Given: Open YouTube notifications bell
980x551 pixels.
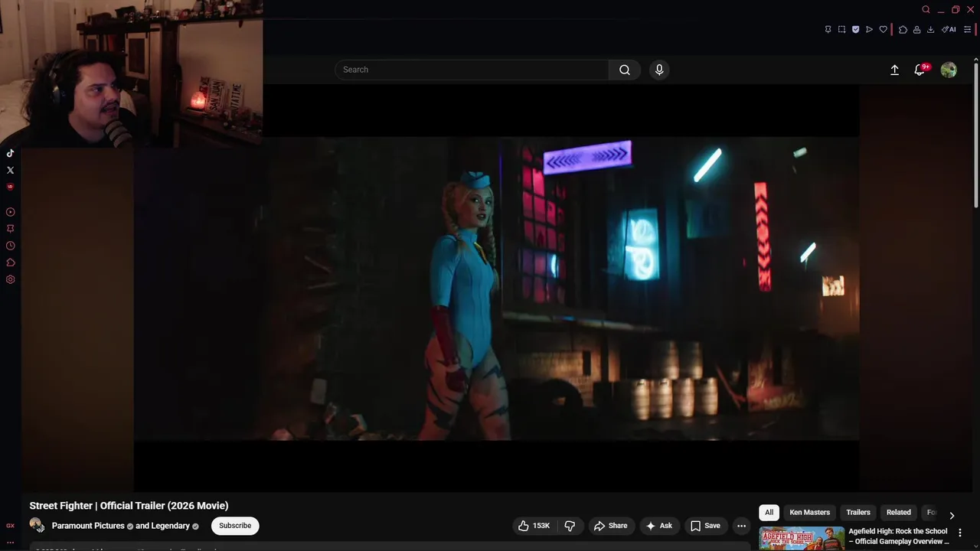Looking at the screenshot, I should pos(920,70).
